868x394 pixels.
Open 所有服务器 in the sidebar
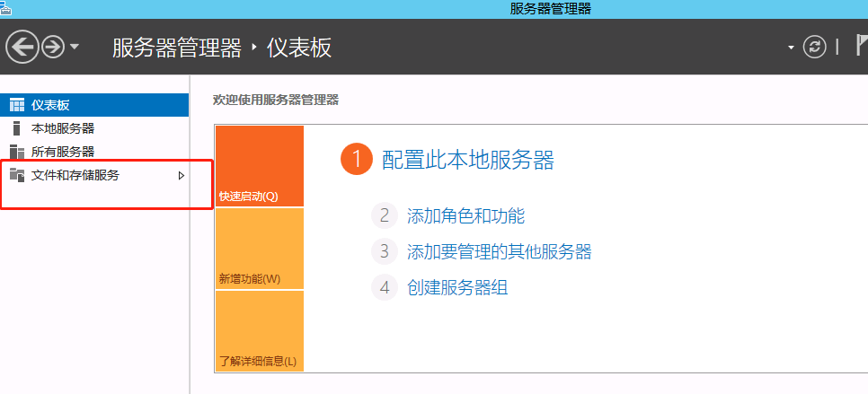click(94, 152)
